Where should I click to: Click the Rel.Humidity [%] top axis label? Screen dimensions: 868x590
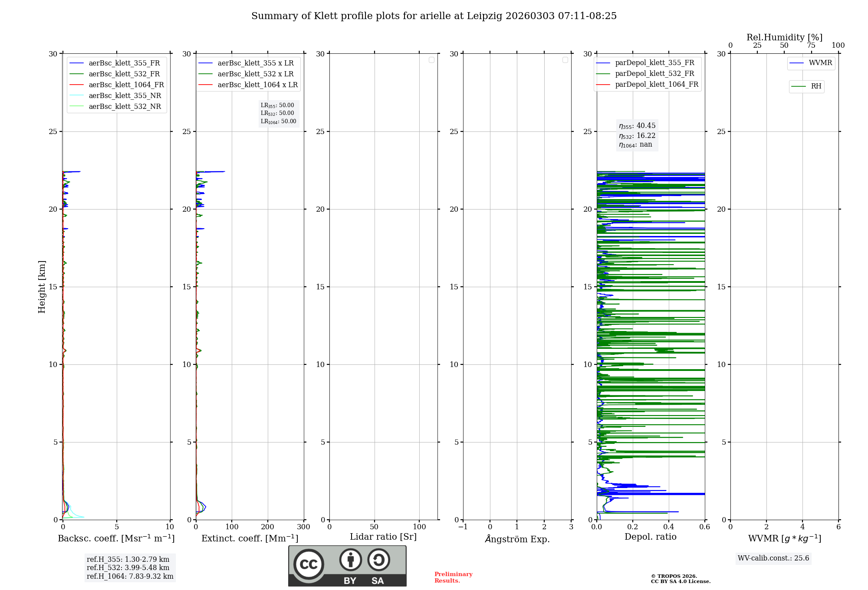(784, 37)
